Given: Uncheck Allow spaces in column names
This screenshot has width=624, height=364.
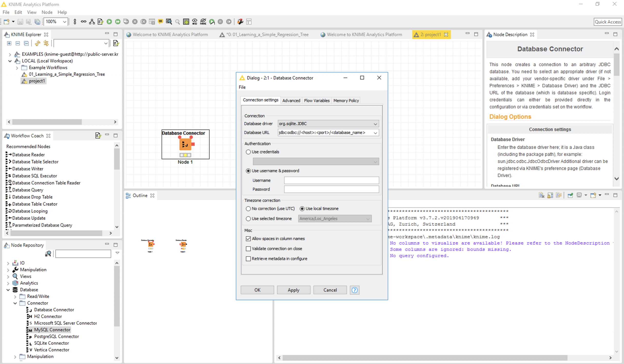Looking at the screenshot, I should pyautogui.click(x=248, y=239).
